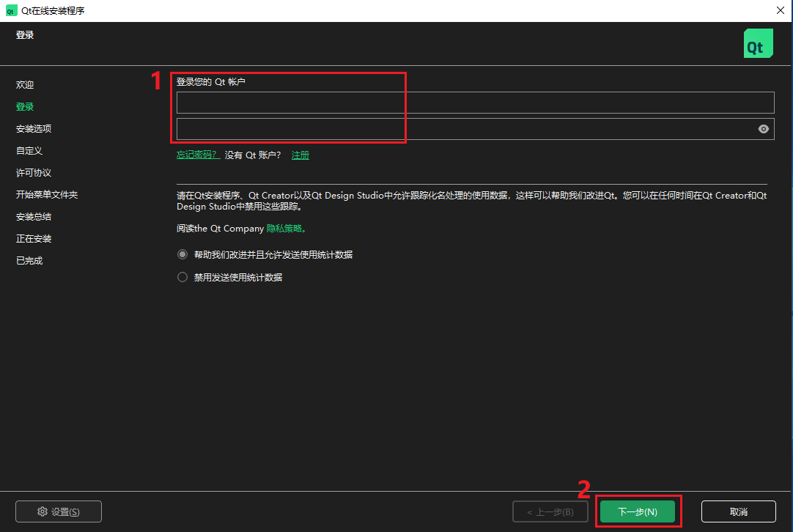Image resolution: width=793 pixels, height=532 pixels.
Task: Toggle password visibility eye icon
Action: pos(763,129)
